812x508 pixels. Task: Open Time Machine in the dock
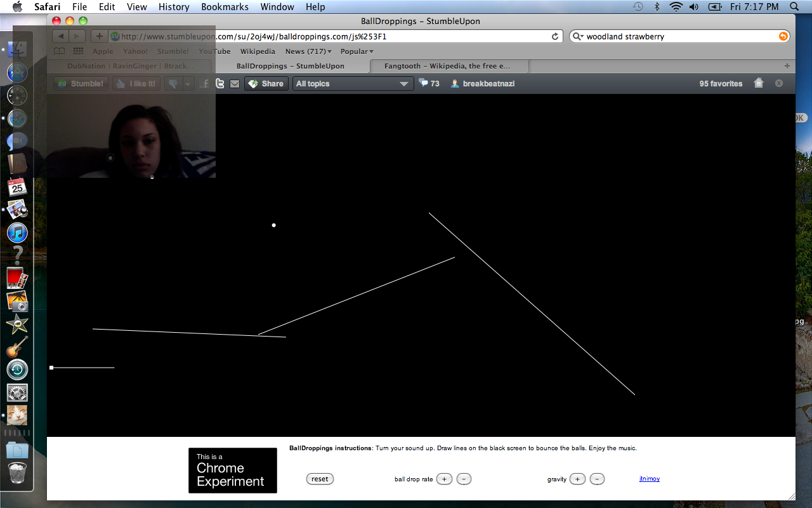pyautogui.click(x=17, y=370)
